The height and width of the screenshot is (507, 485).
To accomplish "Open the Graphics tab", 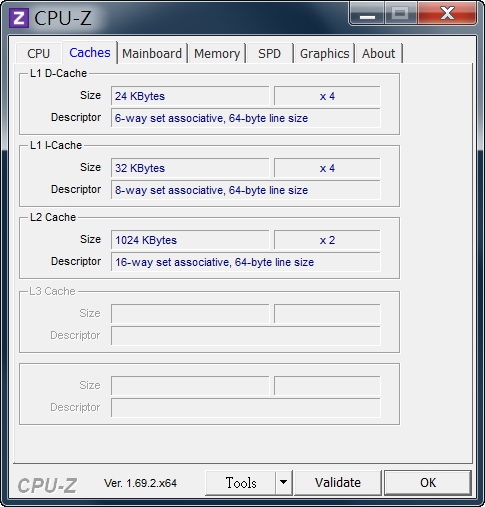I will tap(324, 53).
